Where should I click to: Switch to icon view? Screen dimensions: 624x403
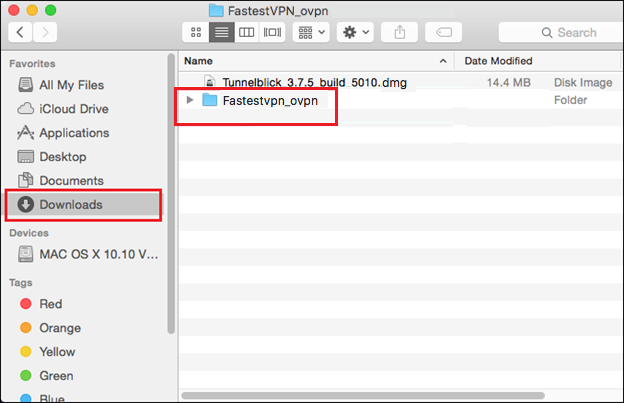196,32
